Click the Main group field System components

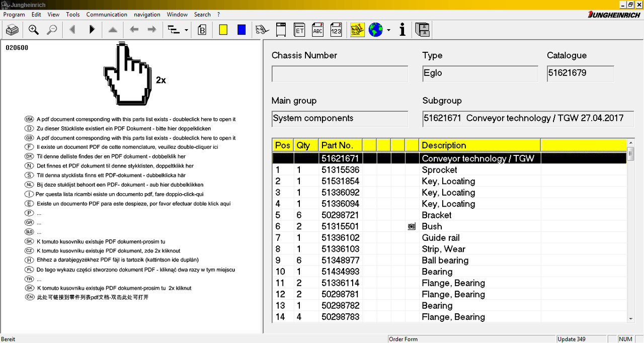click(340, 119)
